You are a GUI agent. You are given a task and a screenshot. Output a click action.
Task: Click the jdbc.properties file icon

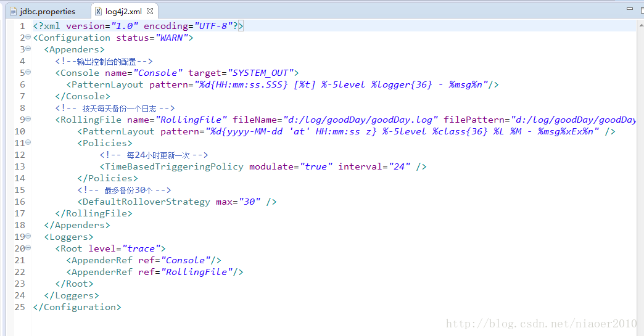(13, 12)
